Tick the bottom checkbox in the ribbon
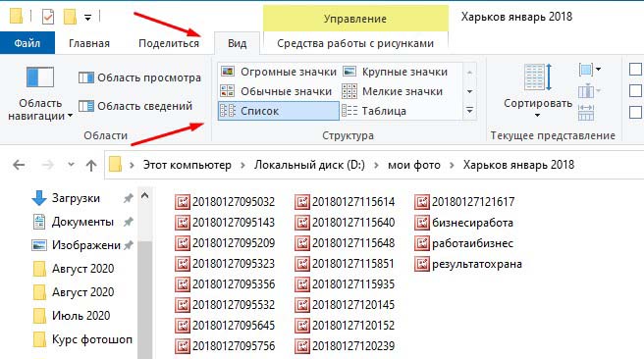Screen dimensions: 644x359 [636, 112]
